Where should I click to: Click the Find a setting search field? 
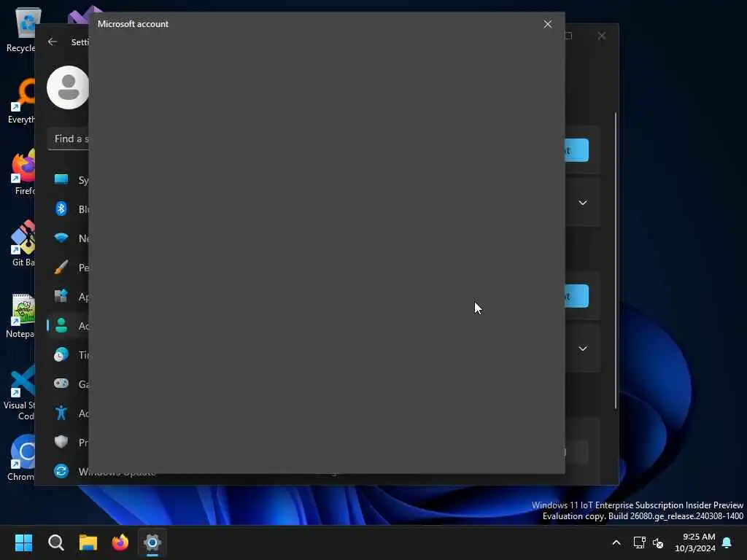[x=68, y=139]
